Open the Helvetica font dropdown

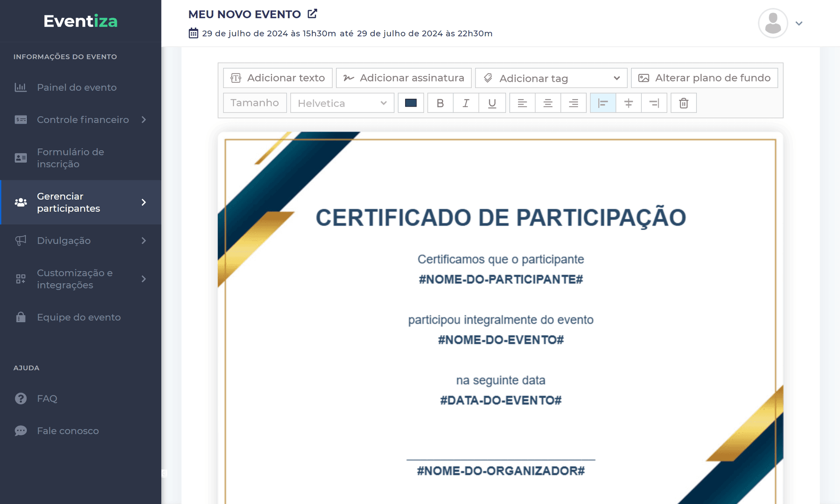coord(342,103)
